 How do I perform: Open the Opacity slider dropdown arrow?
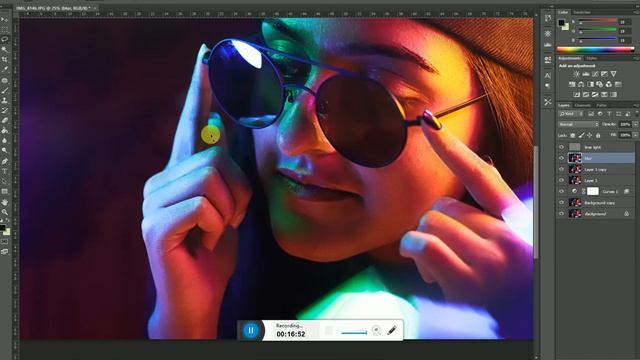(636, 124)
